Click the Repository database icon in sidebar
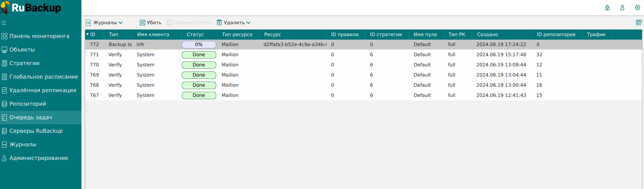Screen dimensions: 644x189 point(4,104)
